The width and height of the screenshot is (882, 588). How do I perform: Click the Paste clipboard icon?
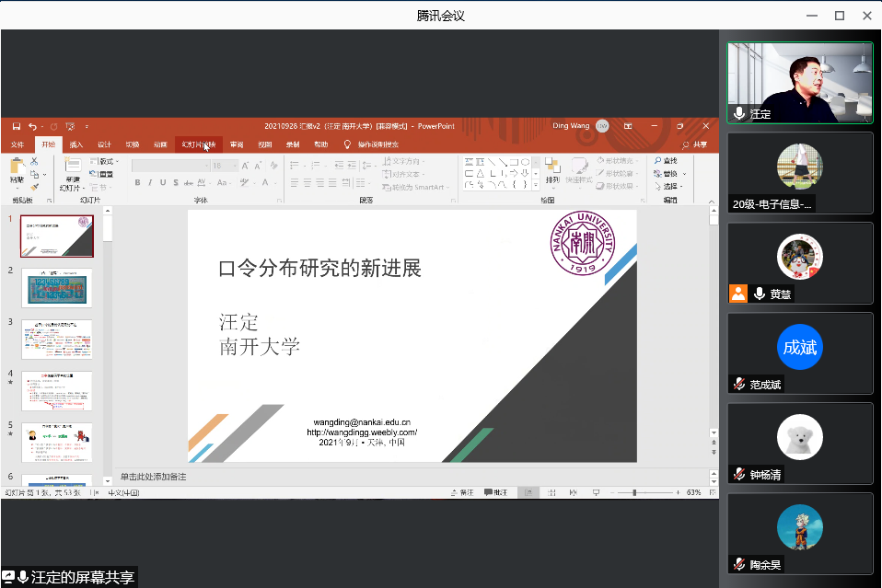[x=17, y=167]
